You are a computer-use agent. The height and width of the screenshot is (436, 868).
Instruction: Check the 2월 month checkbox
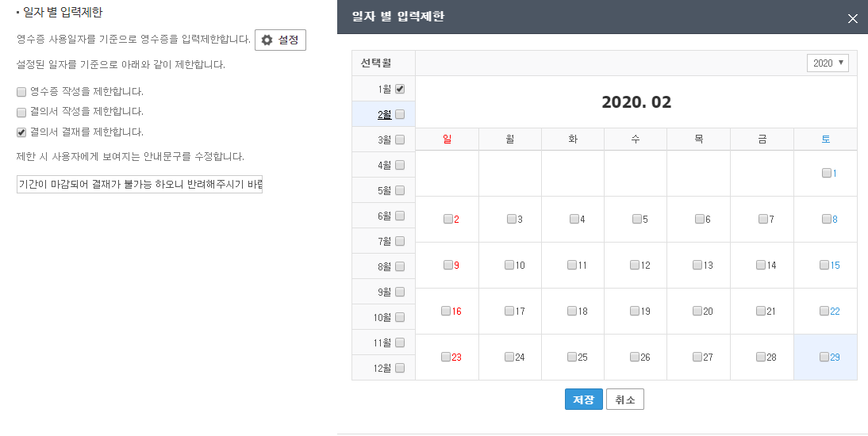[x=400, y=114]
